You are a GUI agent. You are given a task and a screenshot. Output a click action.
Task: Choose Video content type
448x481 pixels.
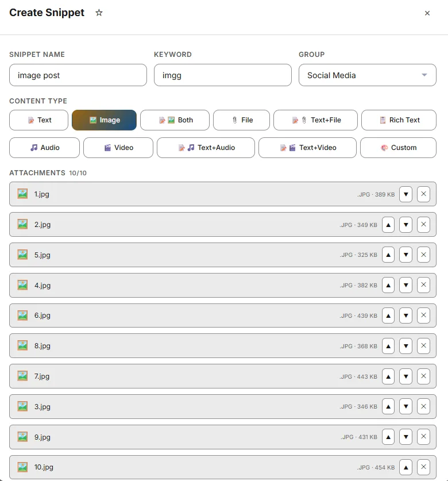tap(118, 148)
